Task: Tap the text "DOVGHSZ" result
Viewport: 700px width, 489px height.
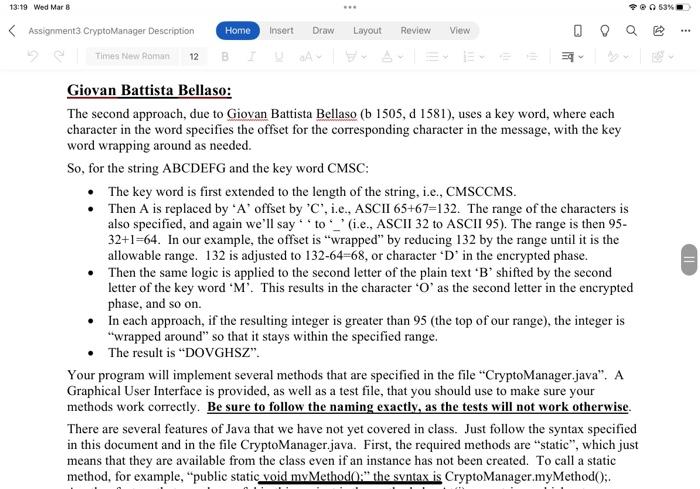Action: coord(220,353)
